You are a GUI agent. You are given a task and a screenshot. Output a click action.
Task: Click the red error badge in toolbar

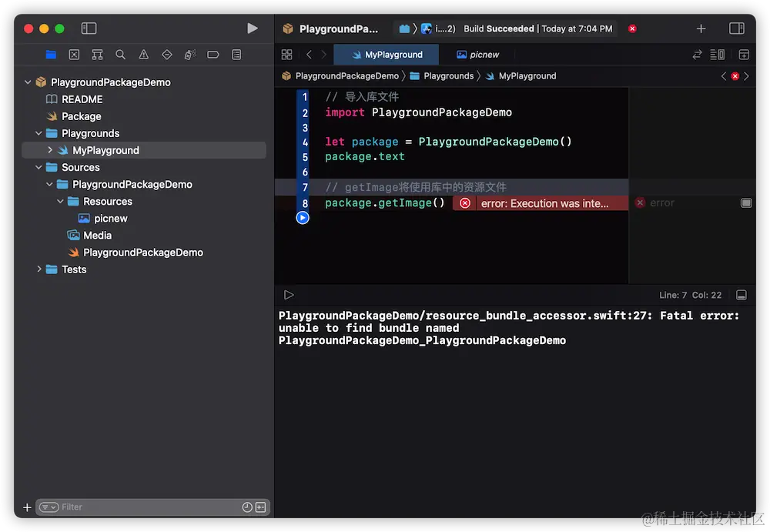(632, 28)
